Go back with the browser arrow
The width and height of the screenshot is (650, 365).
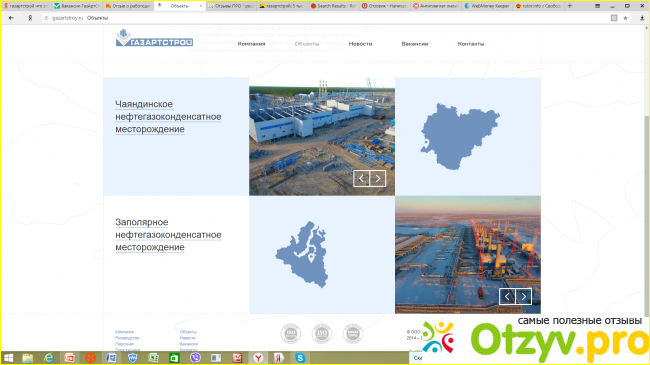pos(11,18)
